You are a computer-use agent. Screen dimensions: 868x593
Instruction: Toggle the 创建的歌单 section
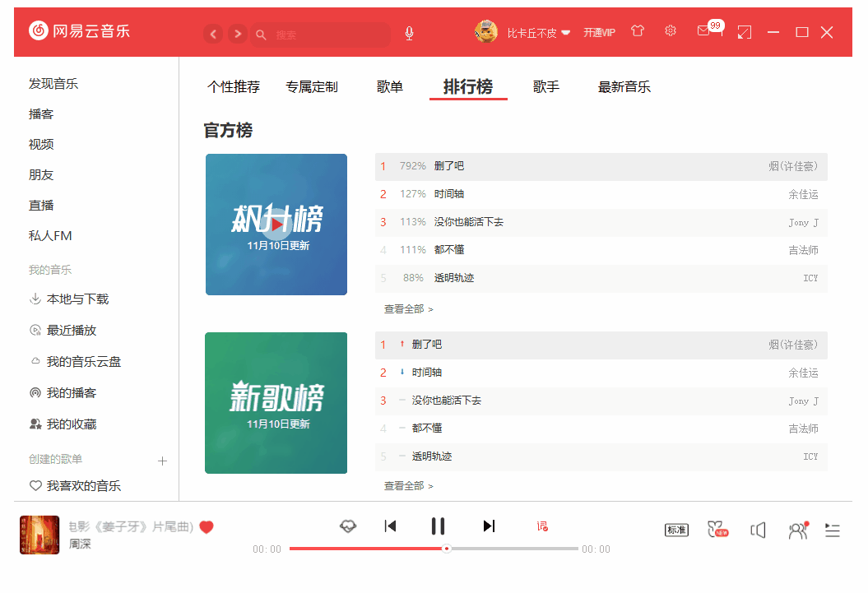[x=55, y=459]
